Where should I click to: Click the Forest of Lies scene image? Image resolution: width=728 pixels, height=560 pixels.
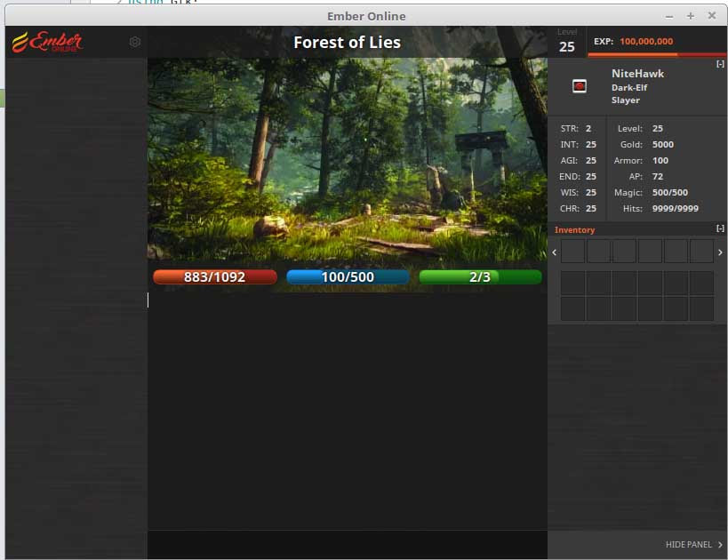tap(347, 160)
